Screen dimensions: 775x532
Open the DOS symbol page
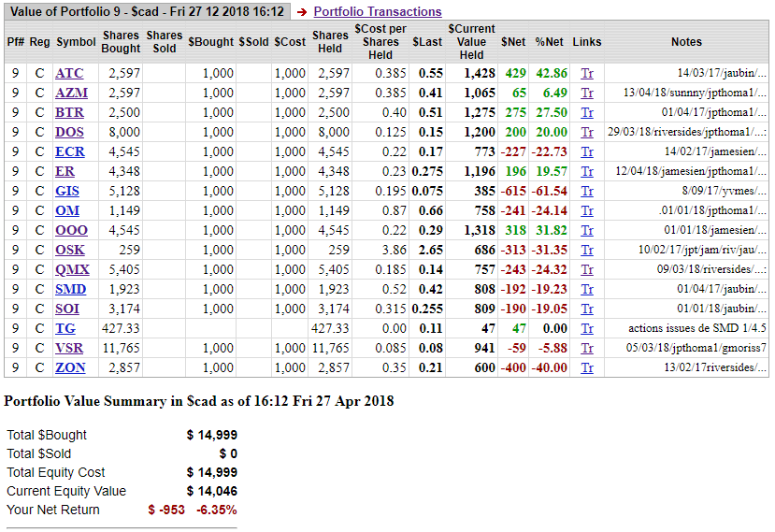coord(69,132)
